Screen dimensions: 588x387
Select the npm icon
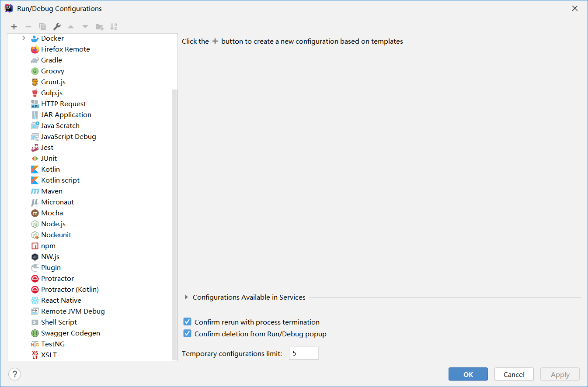coord(35,246)
